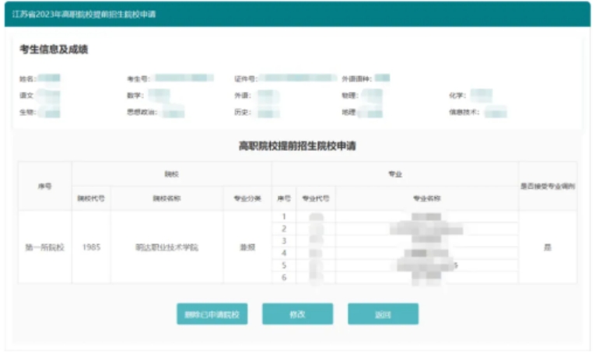Click the 删除已申请院校 button
Image resolution: width=599 pixels, height=364 pixels.
(x=212, y=314)
